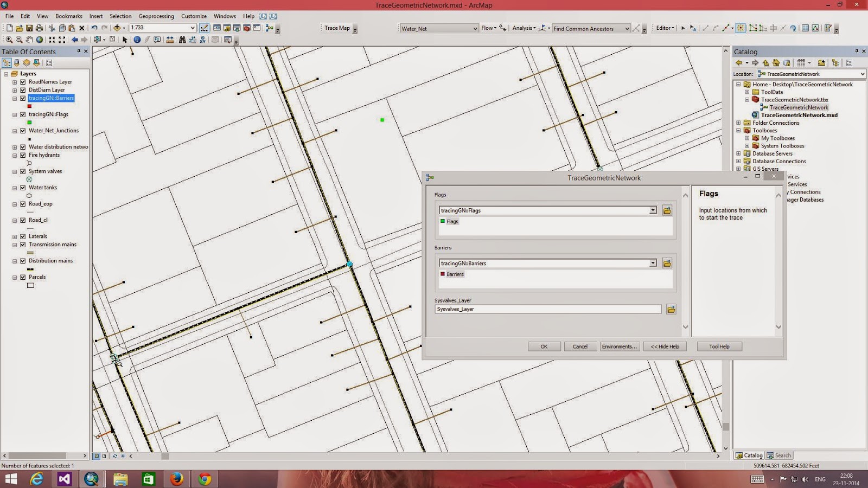Disable the Transmission mains layer checkbox
This screenshot has width=868, height=488.
tap(23, 245)
